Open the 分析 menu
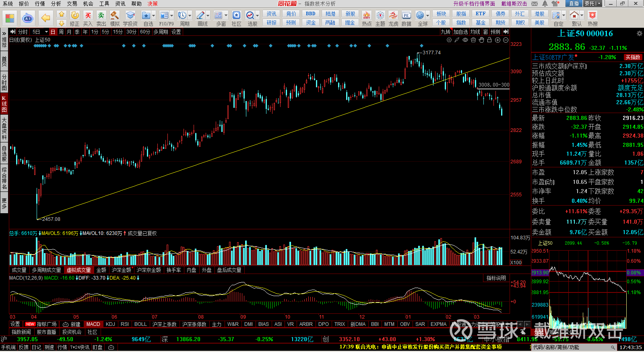Screen dimensions: 644x352 point(56,4)
